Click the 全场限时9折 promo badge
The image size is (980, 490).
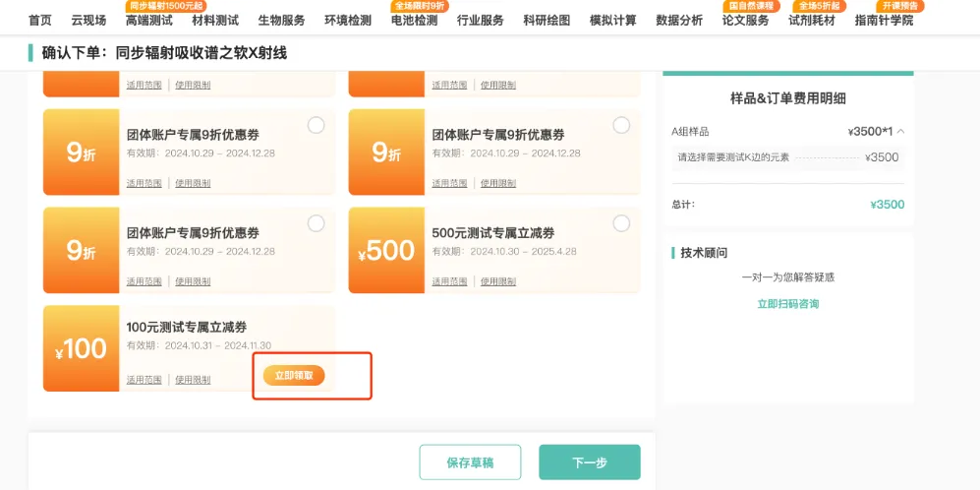(420, 6)
